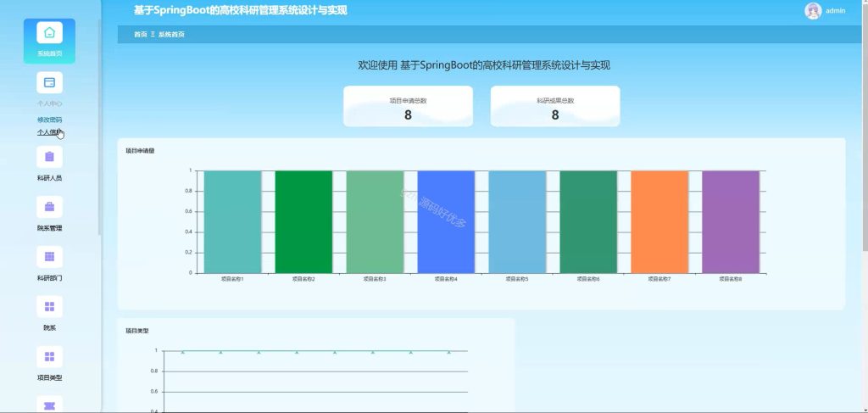Open the 院系管理 briefcase icon
The image size is (868, 413).
[x=49, y=207]
